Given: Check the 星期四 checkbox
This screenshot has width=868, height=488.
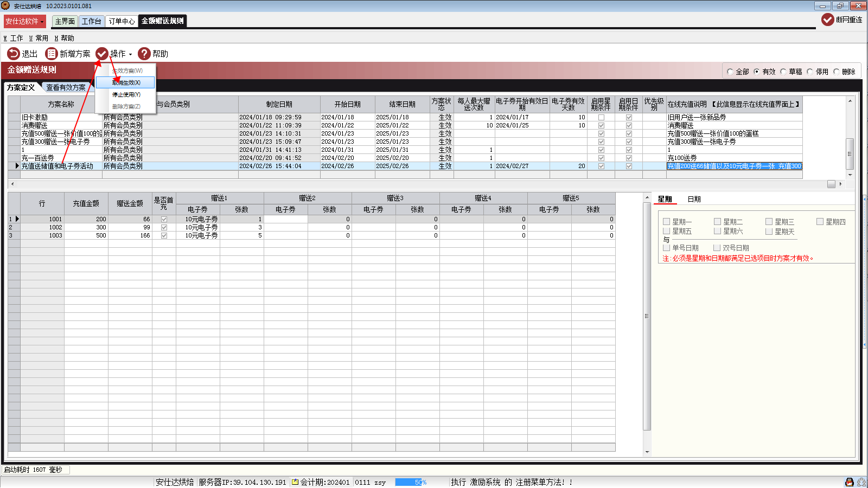Looking at the screenshot, I should pos(820,222).
